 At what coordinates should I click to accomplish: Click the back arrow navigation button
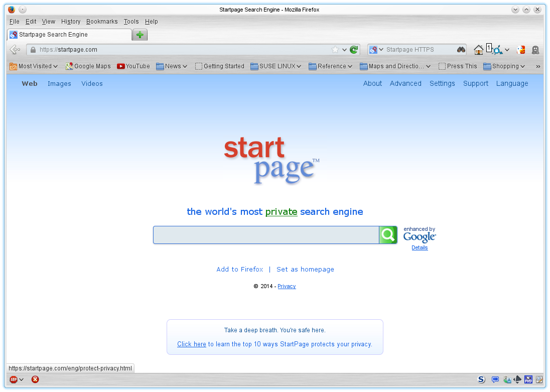(15, 50)
